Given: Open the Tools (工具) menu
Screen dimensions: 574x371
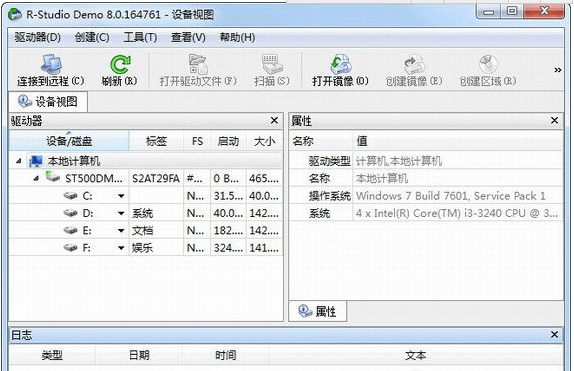Looking at the screenshot, I should coord(140,37).
